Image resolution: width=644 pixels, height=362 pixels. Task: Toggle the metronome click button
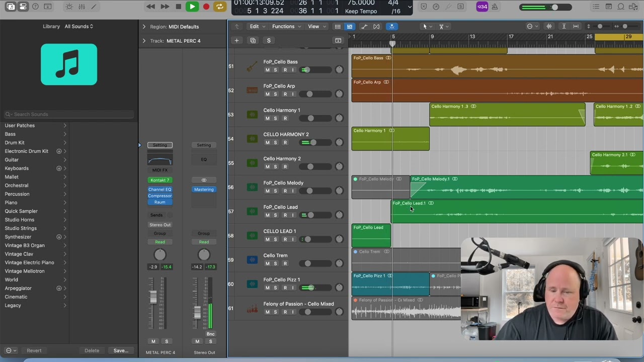click(x=495, y=7)
